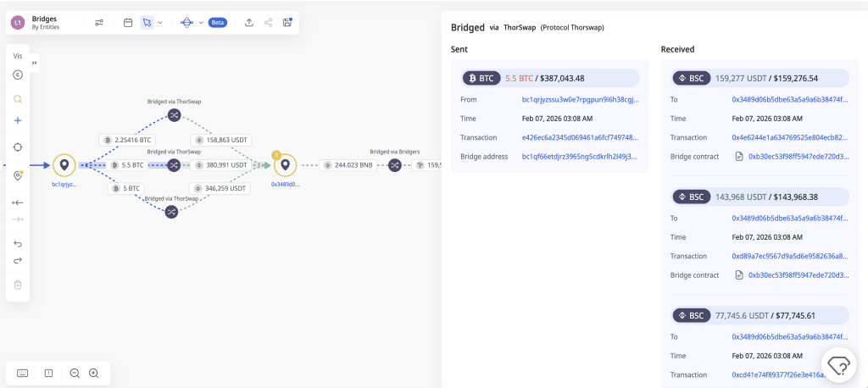Click the top ThorSwap bridge shuffle node
868x388 pixels.
(x=174, y=115)
